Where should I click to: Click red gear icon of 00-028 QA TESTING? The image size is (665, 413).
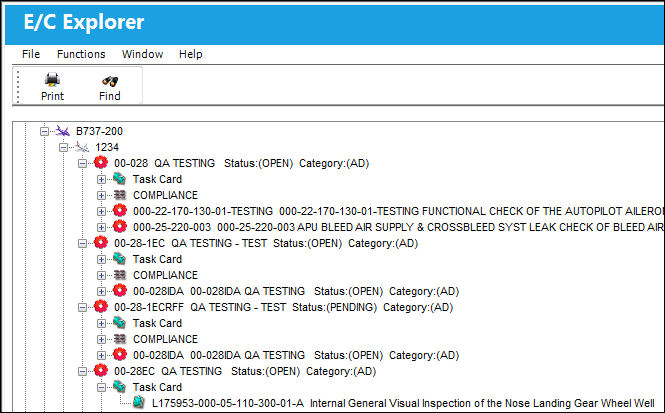[101, 162]
